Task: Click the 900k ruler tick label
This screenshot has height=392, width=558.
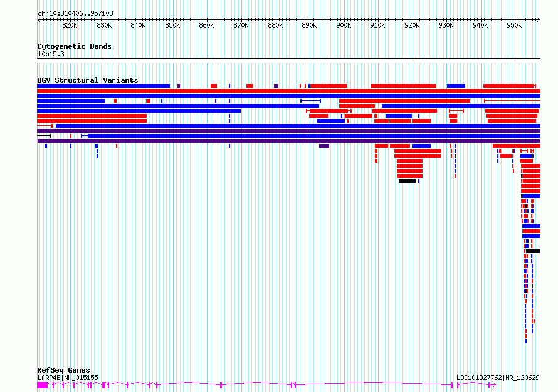Action: click(344, 25)
